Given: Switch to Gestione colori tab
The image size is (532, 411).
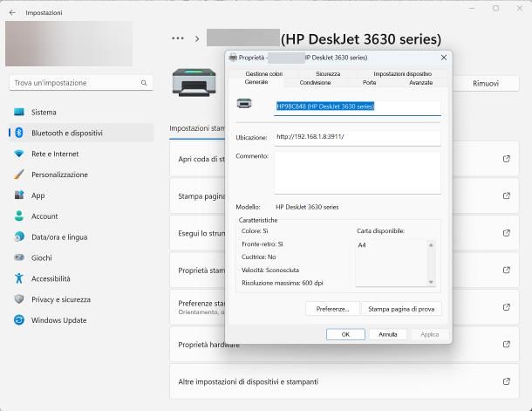Looking at the screenshot, I should [264, 73].
